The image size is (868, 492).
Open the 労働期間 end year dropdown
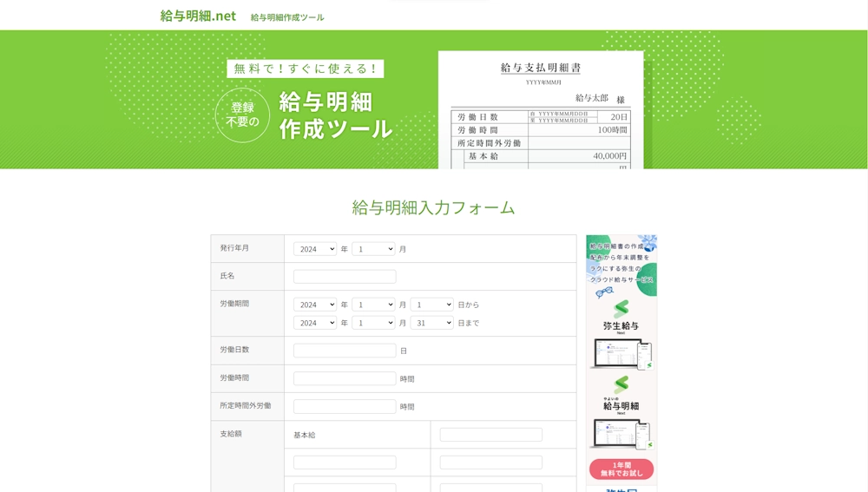click(x=314, y=323)
